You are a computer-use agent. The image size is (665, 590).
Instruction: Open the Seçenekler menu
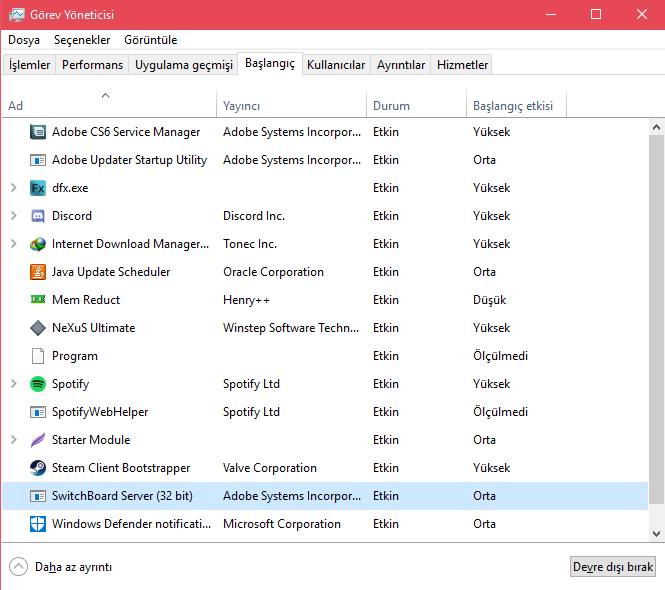82,40
